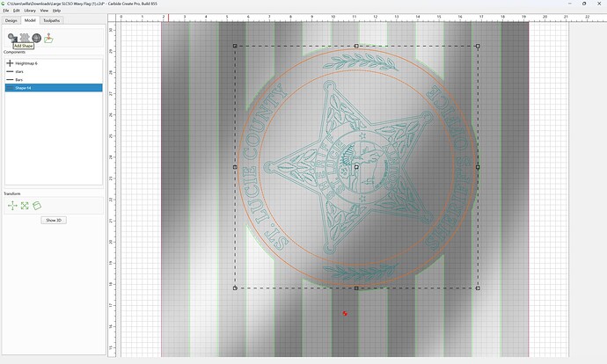The width and height of the screenshot is (607, 364).
Task: Open the Library menu
Action: point(30,11)
